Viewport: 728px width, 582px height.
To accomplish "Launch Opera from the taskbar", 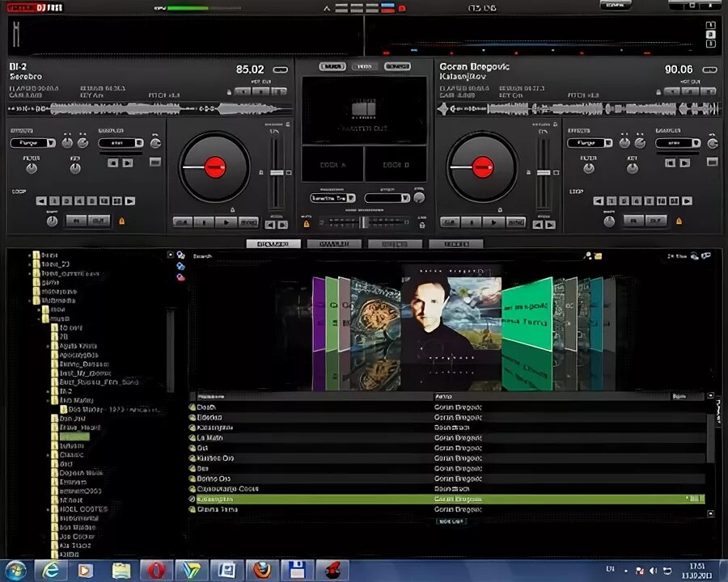I will pos(156,570).
